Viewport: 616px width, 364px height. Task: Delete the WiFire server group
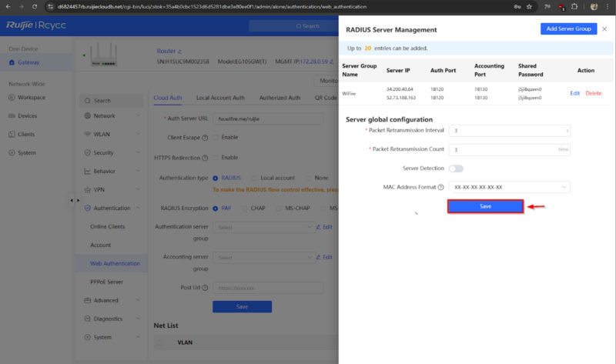[x=593, y=93]
